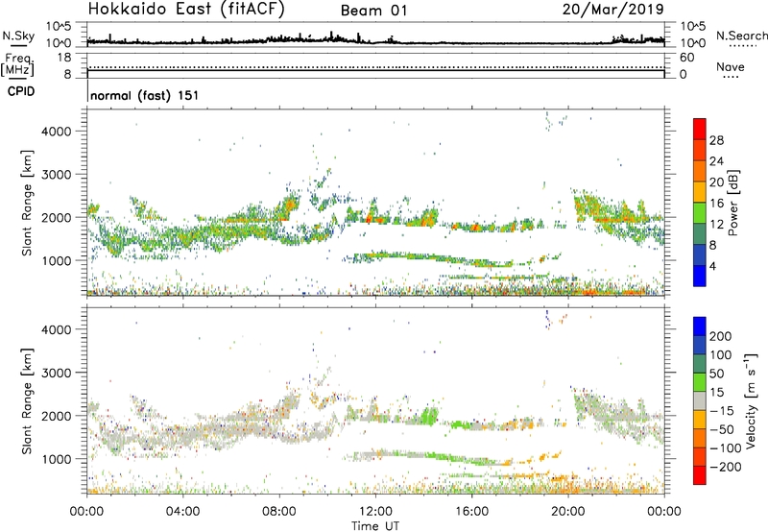
Task: Click the 'Velocity [m s-1]' colorbar label
Action: point(751,400)
